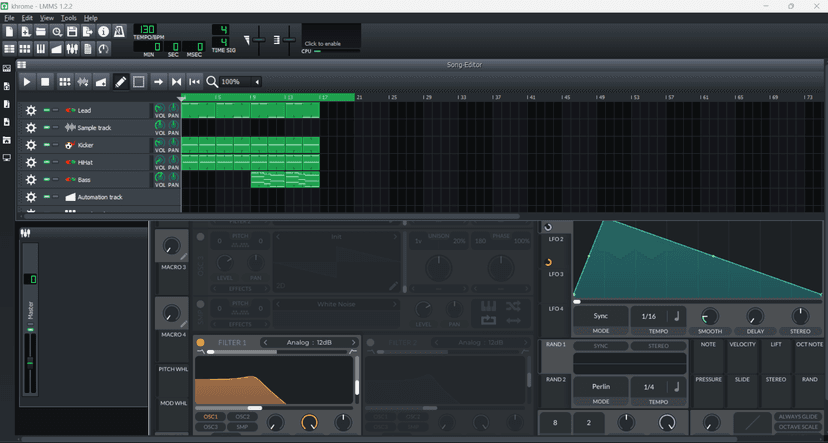Open the Lead track settings gear
This screenshot has width=828, height=443.
pos(30,111)
